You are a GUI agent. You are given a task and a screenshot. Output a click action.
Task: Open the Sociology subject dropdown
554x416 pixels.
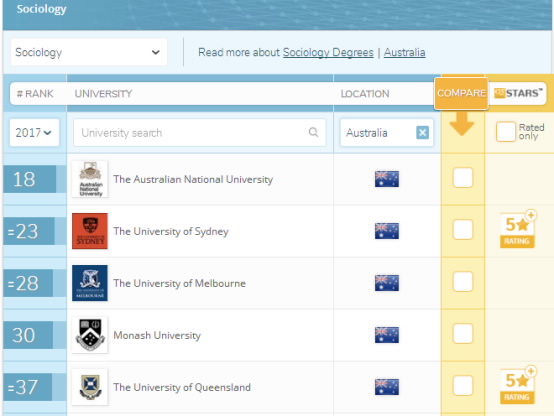(89, 52)
